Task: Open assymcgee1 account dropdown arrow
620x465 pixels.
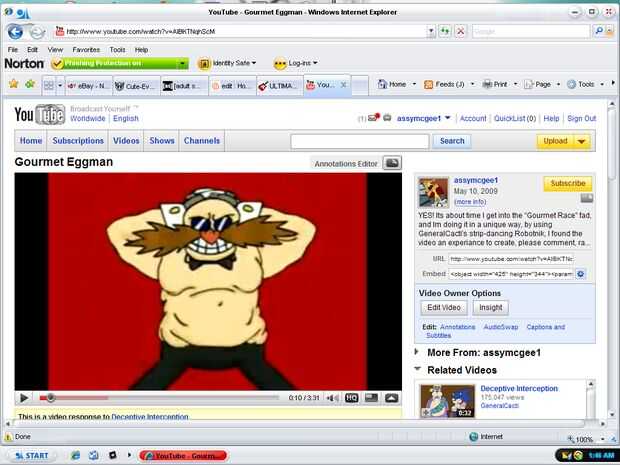Action: click(x=448, y=118)
